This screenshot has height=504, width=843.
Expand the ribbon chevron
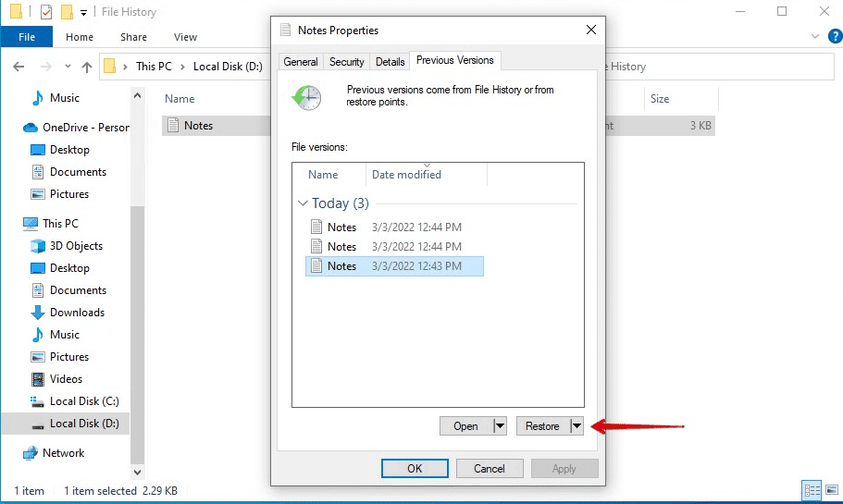click(x=815, y=37)
